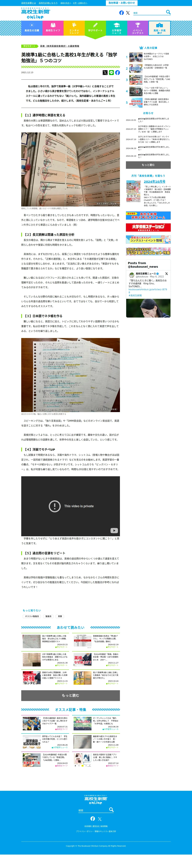Screen dimensions: 192x868
Task: Select the オススメ勉強法 tag
Action: [32, 616]
